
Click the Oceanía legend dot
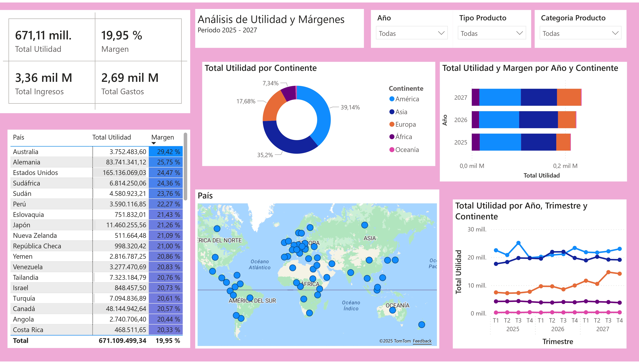point(392,150)
